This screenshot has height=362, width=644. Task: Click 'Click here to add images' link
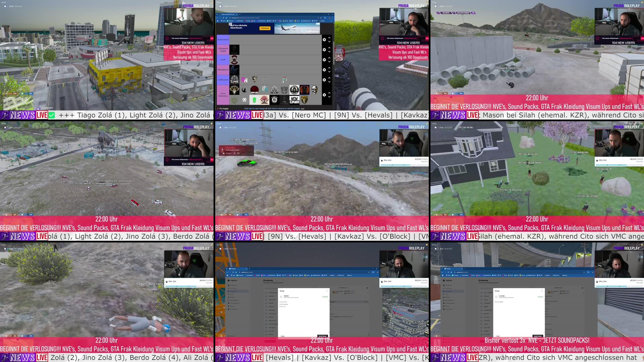click(x=255, y=109)
